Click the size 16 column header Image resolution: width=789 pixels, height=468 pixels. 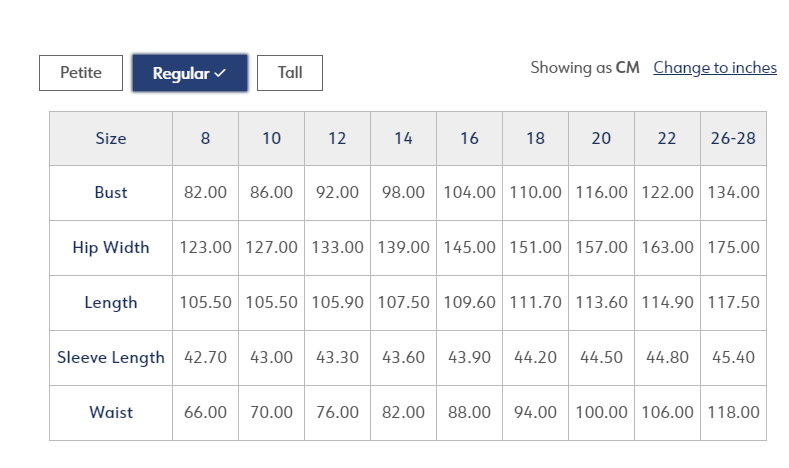pos(469,138)
